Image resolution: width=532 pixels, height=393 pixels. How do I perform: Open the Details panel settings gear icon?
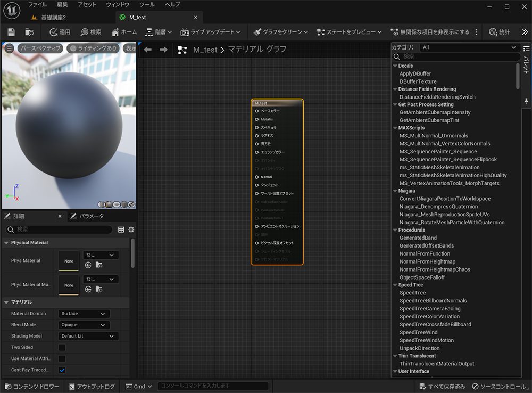pyautogui.click(x=131, y=230)
